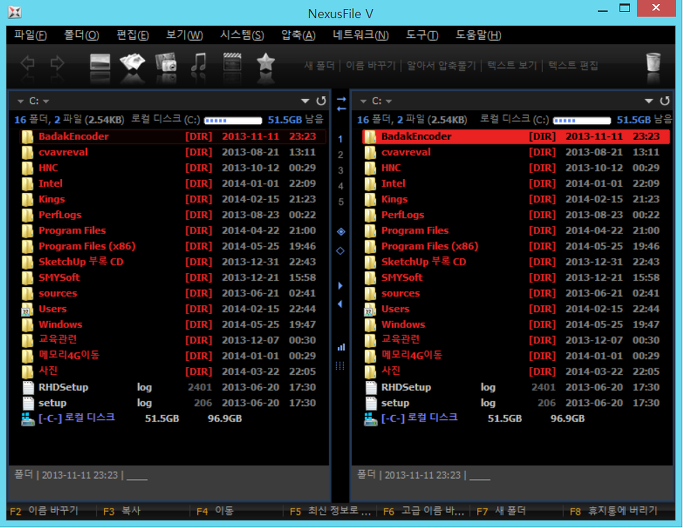Click the hollow diamond icon in center bar
683x528 pixels.
(341, 250)
